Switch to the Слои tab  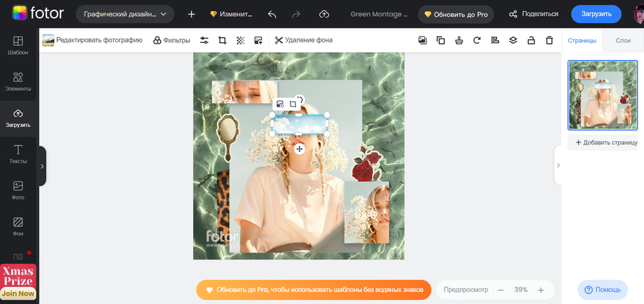tap(623, 41)
